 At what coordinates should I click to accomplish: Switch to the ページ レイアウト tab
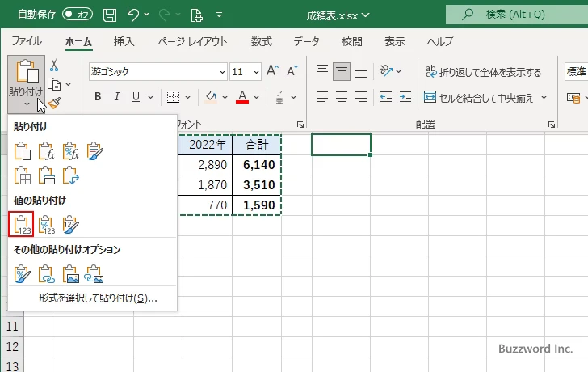coord(192,41)
